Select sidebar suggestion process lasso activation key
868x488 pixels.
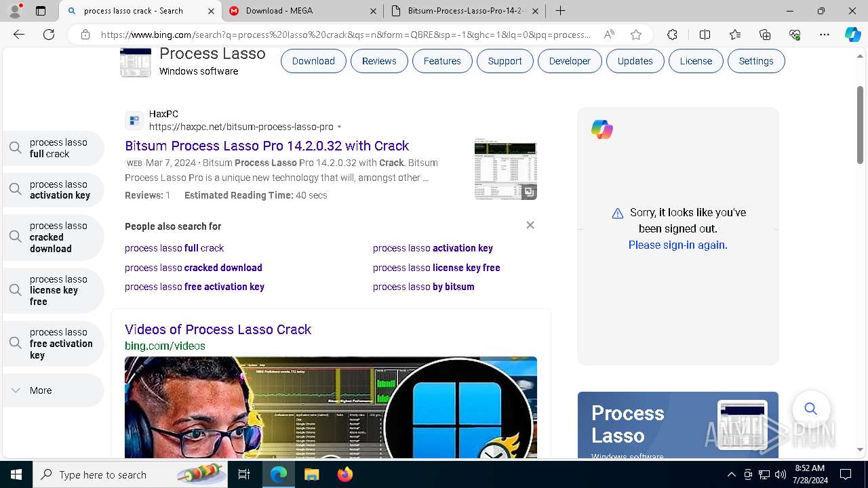(x=54, y=190)
